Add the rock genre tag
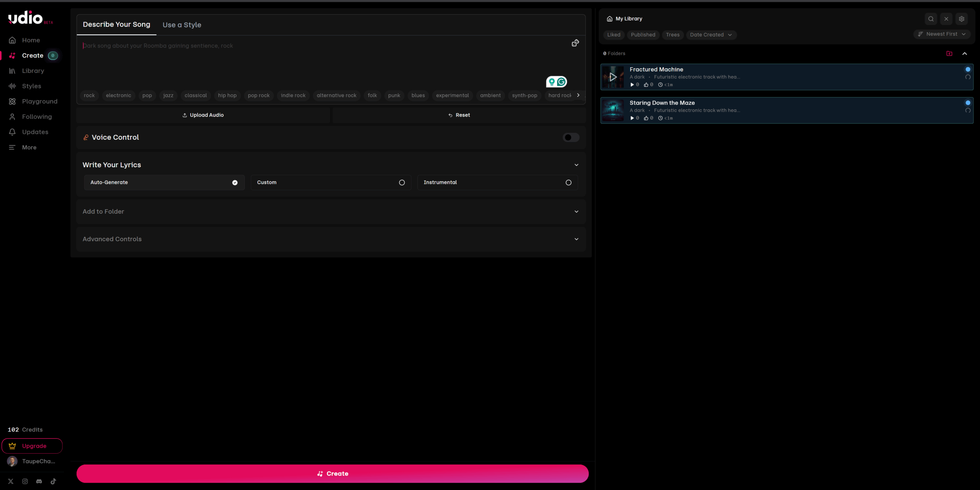This screenshot has width=980, height=490. coord(89,95)
